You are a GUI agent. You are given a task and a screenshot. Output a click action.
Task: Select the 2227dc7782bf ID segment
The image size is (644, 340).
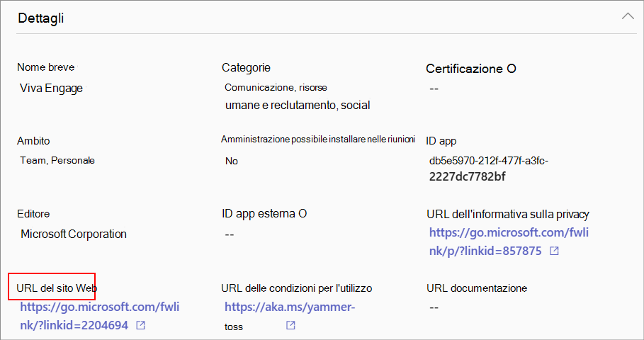pyautogui.click(x=468, y=177)
